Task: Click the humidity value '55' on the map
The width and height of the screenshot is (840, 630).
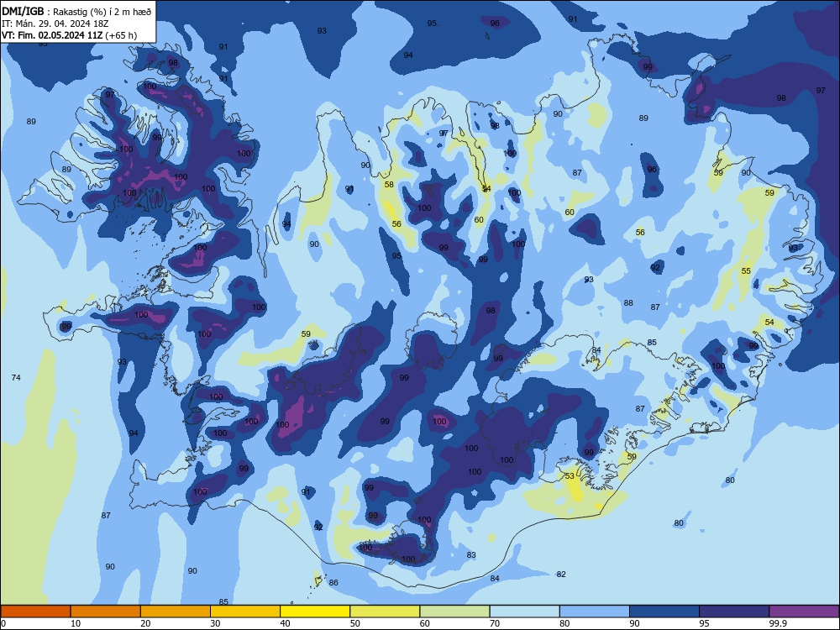Action: pyautogui.click(x=746, y=271)
